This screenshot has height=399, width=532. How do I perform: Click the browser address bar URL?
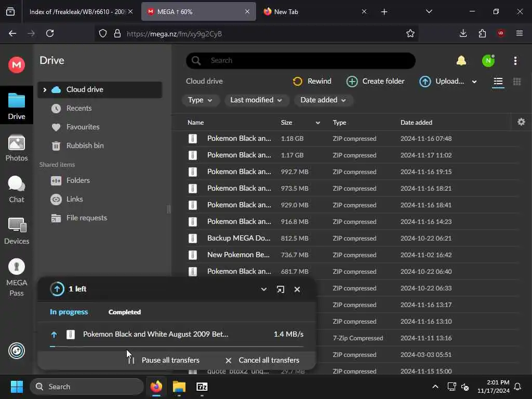click(x=174, y=34)
